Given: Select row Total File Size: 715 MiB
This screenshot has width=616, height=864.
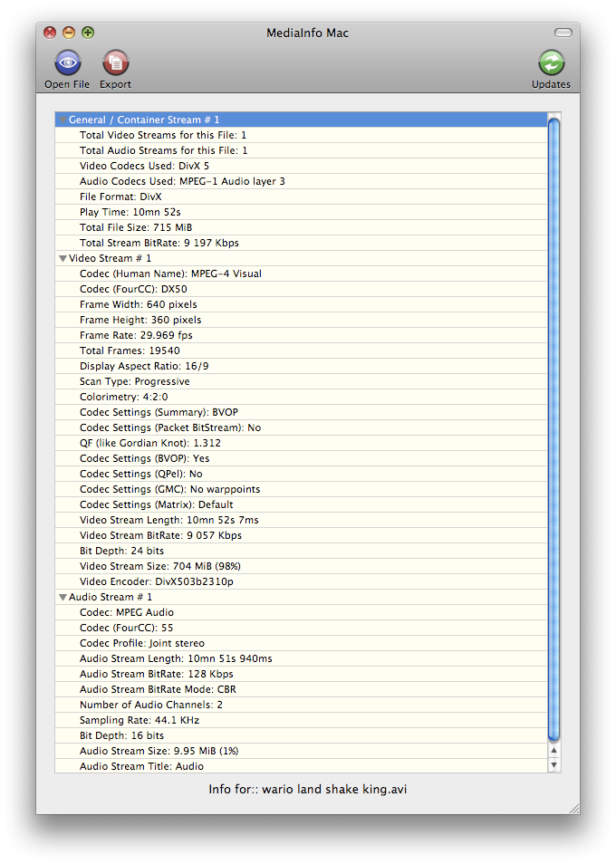Looking at the screenshot, I should tap(301, 227).
